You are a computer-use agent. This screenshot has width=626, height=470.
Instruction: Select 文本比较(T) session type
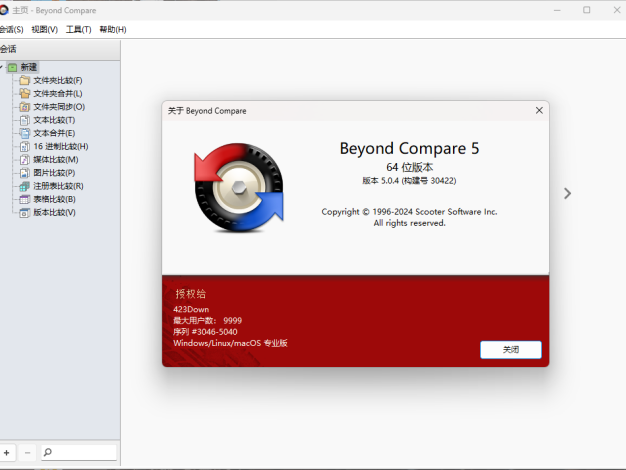pyautogui.click(x=54, y=120)
